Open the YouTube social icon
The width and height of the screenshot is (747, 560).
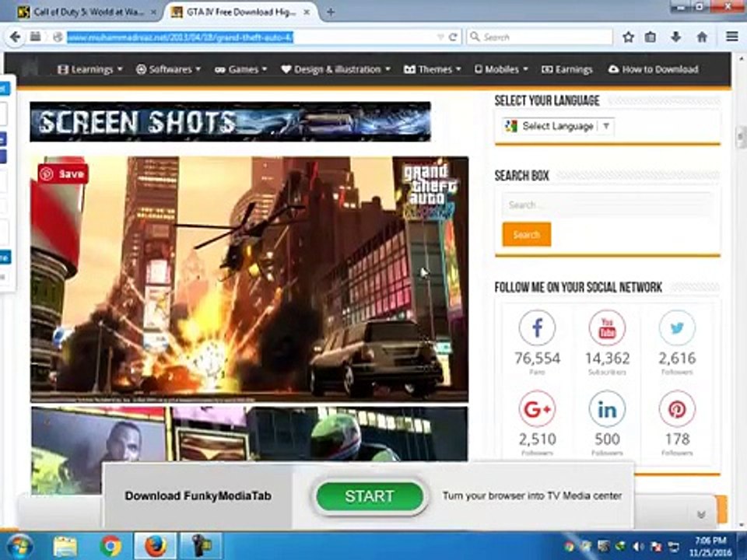click(607, 328)
